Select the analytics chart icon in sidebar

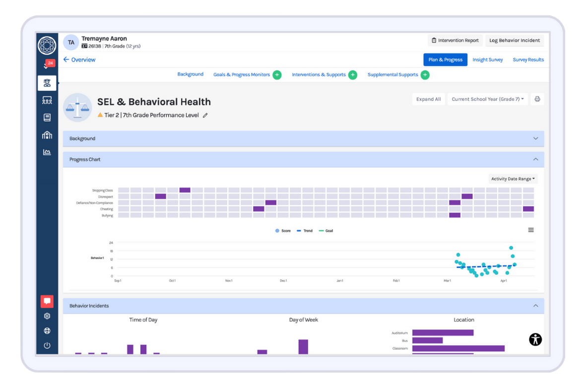point(47,152)
